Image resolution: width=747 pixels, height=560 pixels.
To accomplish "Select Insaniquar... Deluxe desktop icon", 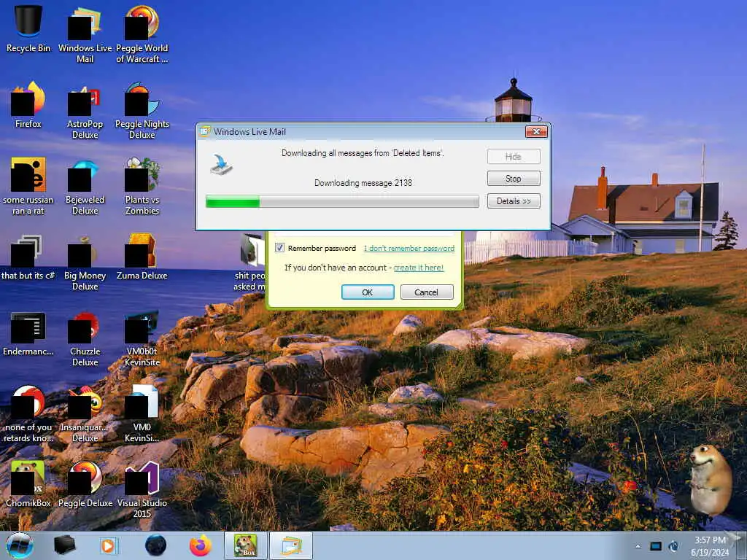I will click(x=85, y=413).
